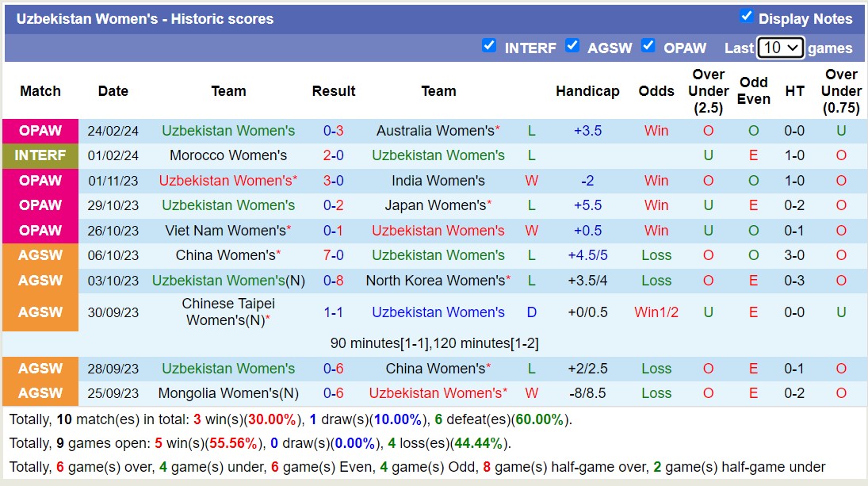Screen dimensions: 868x486
Task: Click North Korea Women's team link
Action: coord(435,281)
